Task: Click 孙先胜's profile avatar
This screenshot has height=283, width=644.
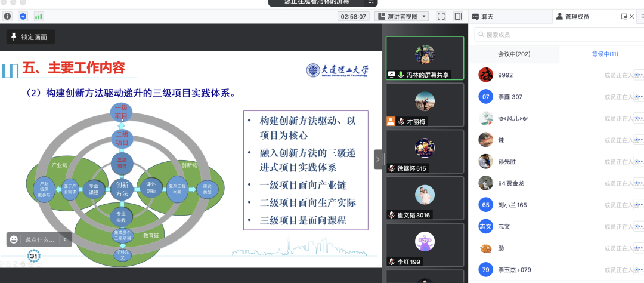Action: (x=486, y=162)
